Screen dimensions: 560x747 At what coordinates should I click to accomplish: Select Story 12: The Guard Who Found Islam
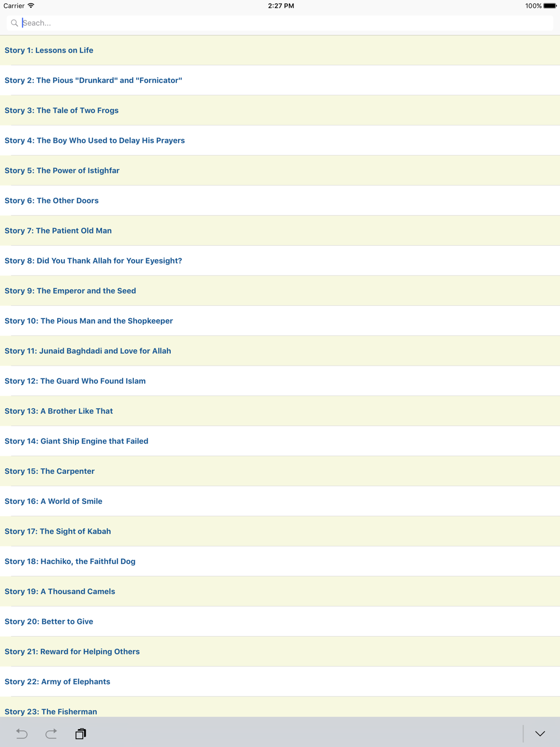coord(280,381)
